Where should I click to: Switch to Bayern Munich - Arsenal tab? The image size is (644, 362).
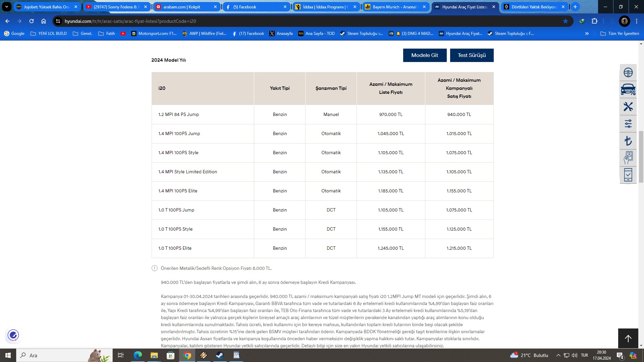396,7
